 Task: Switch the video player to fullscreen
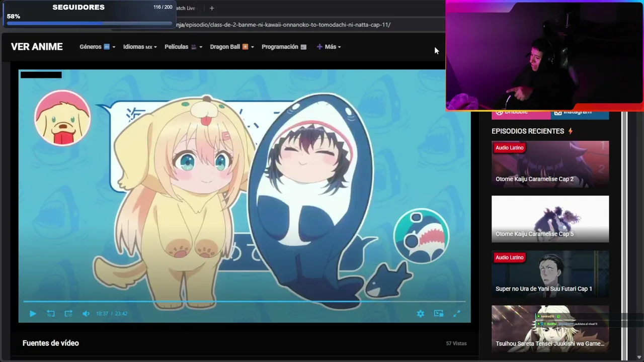coord(457,314)
